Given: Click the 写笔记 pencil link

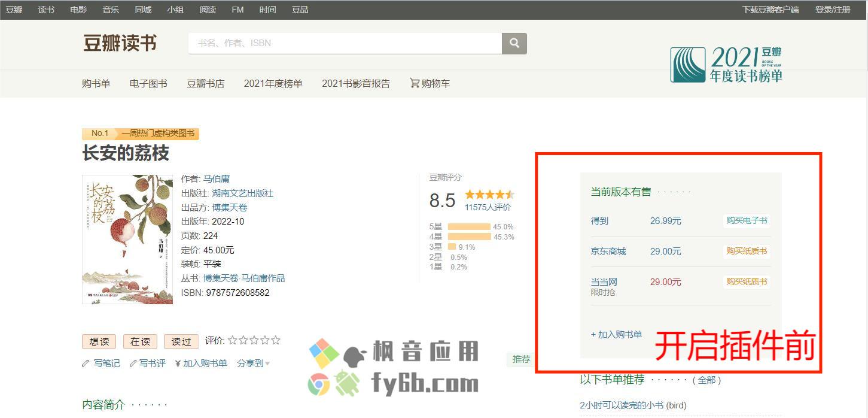Looking at the screenshot, I should 101,363.
